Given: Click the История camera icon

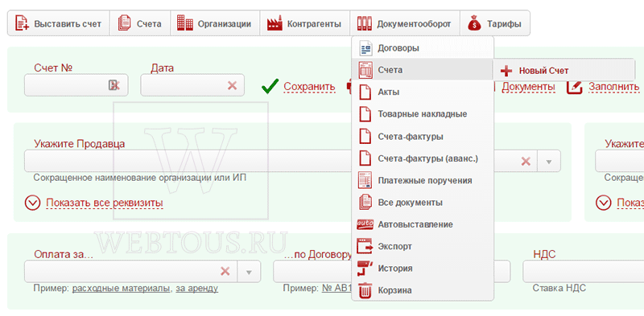Looking at the screenshot, I should click(x=365, y=269).
